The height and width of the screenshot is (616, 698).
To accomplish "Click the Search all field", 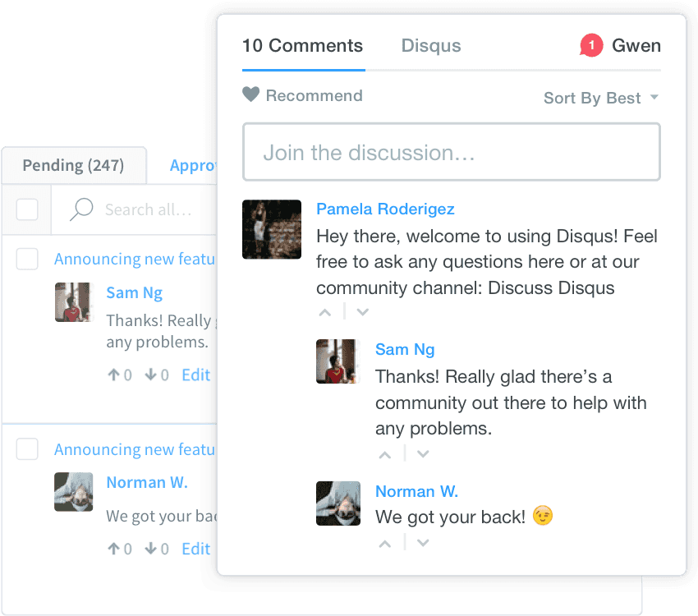I will [x=149, y=209].
